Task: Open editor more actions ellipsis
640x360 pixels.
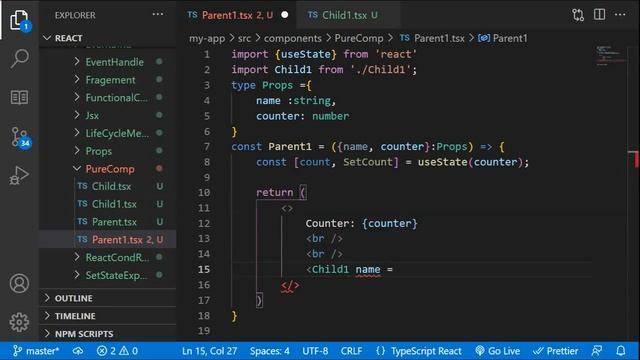Action: [x=620, y=14]
